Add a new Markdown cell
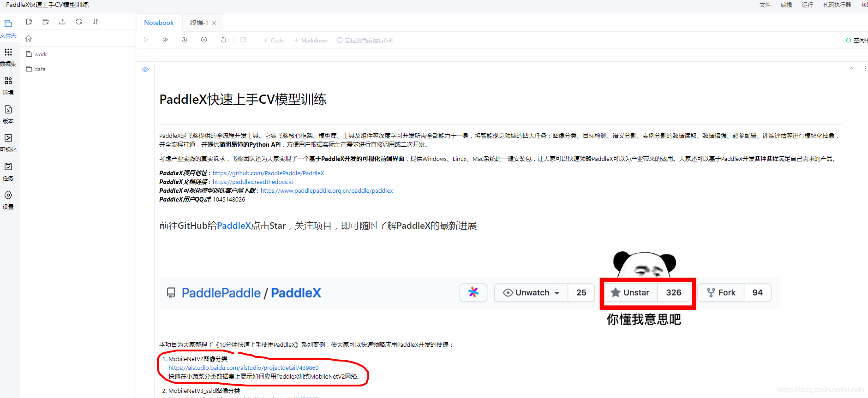The width and height of the screenshot is (868, 398). (311, 41)
